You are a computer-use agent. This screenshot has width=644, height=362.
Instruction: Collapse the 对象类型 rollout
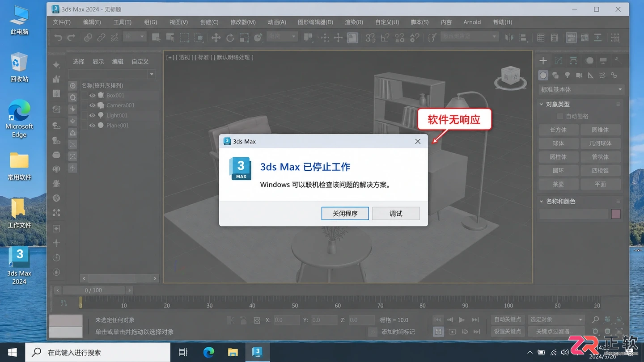[542, 104]
